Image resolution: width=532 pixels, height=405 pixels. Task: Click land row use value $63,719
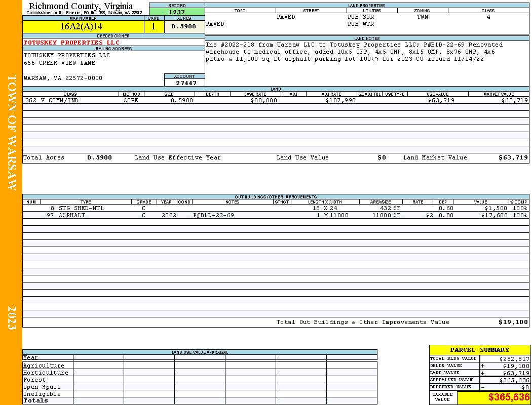coord(441,100)
